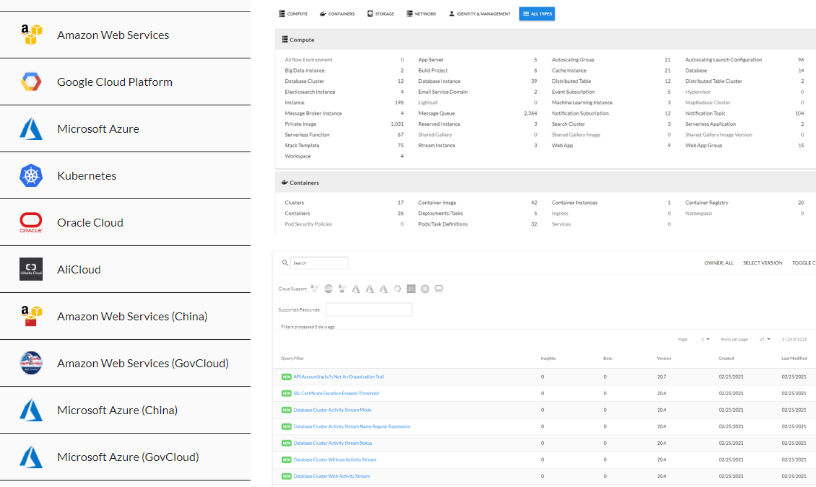Choose the Google Cloud Platform provider row
The width and height of the screenshot is (816, 487).
[x=125, y=82]
